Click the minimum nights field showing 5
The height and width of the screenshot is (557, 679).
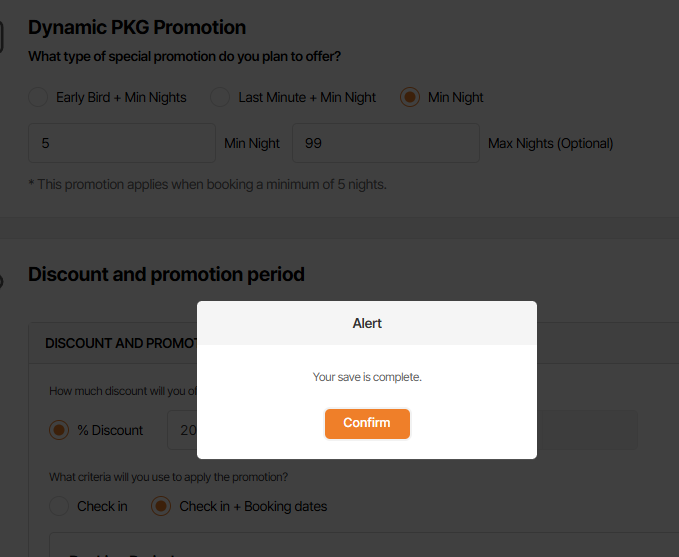coord(122,143)
